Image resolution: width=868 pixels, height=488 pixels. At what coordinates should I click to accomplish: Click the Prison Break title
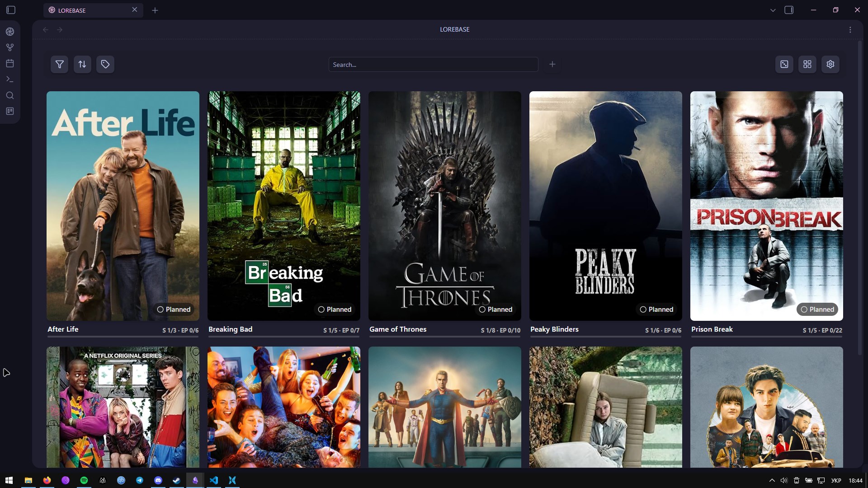712,329
